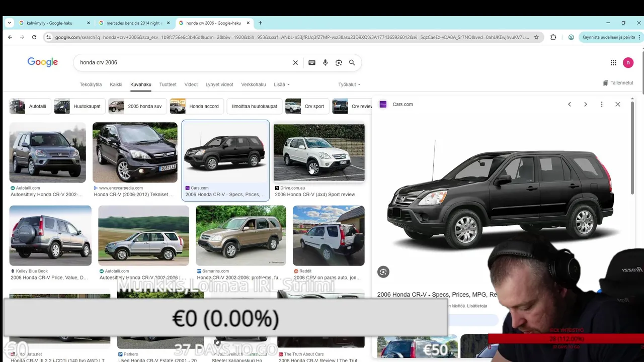Open the Tuotteet search tab

[x=168, y=84]
